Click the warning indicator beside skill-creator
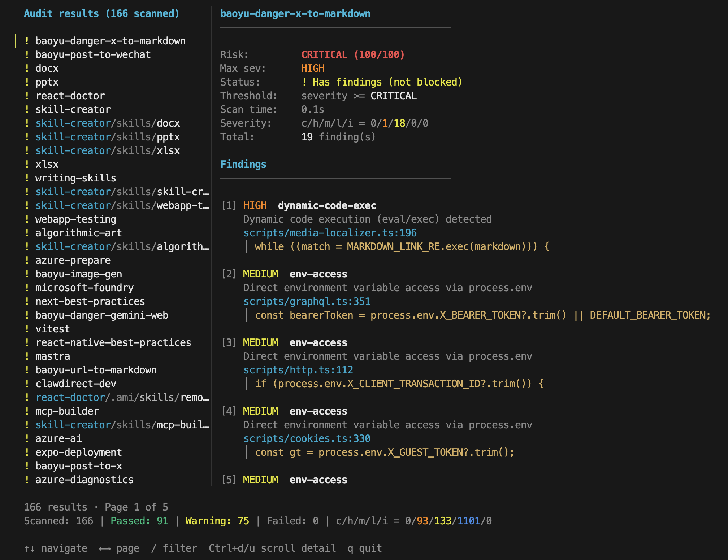The height and width of the screenshot is (560, 728). click(27, 109)
